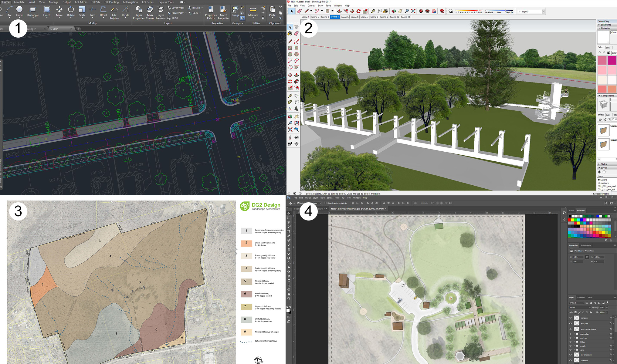This screenshot has height=364, width=617.
Task: Expand the people layer group
Action: (574, 346)
